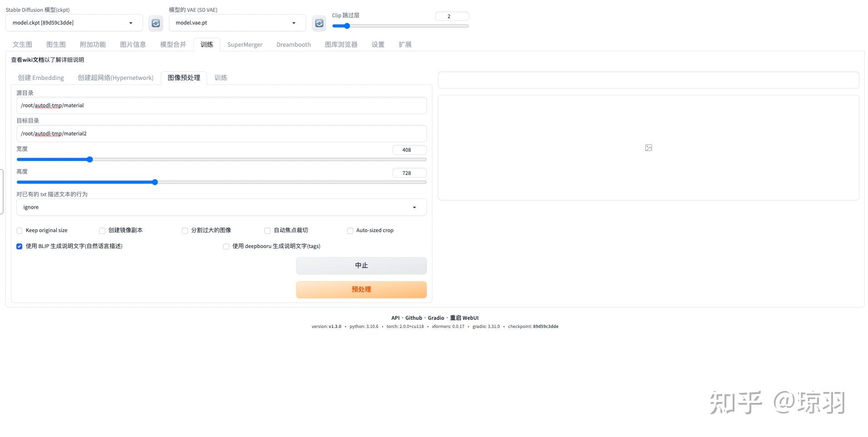Image resolution: width=868 pixels, height=437 pixels.
Task: Expand the existing txt behavior dropdown showing ignore
Action: 222,207
